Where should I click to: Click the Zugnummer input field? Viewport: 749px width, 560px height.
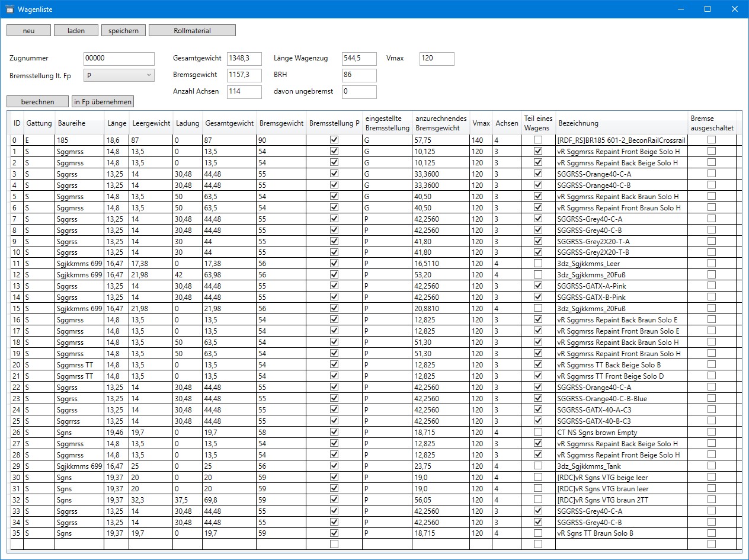[119, 59]
